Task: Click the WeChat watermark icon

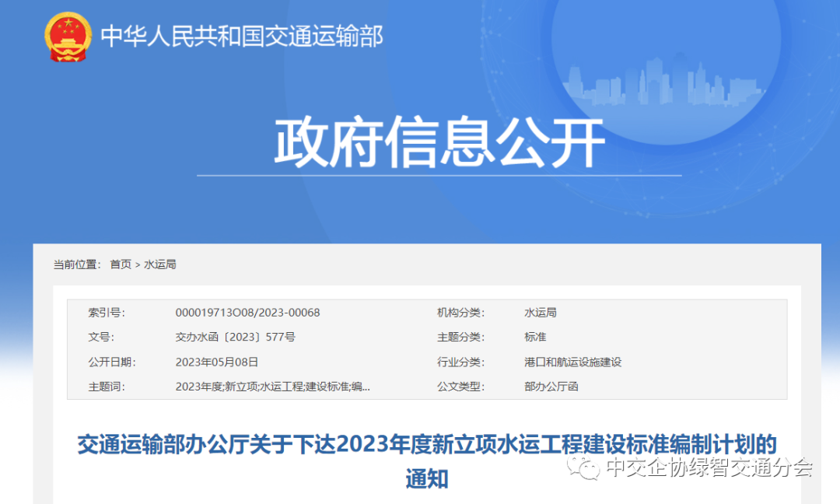Action: (x=583, y=467)
